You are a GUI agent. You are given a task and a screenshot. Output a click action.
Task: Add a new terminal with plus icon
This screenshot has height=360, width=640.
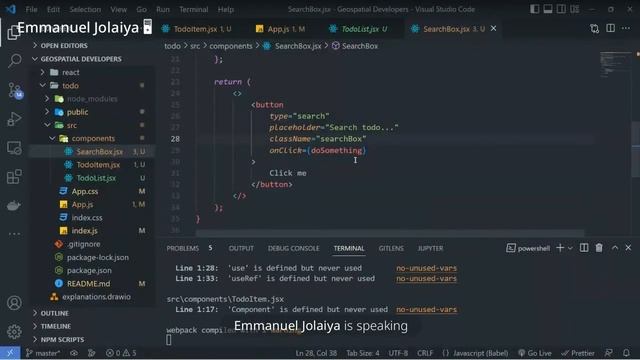[x=560, y=248]
